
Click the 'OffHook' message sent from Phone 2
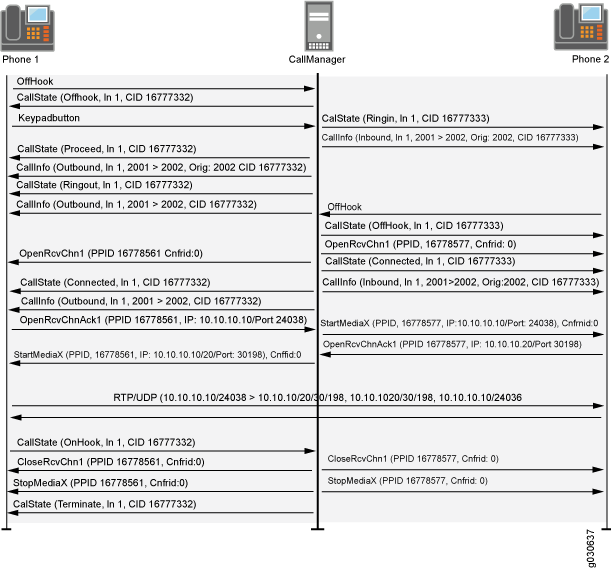[x=344, y=207]
